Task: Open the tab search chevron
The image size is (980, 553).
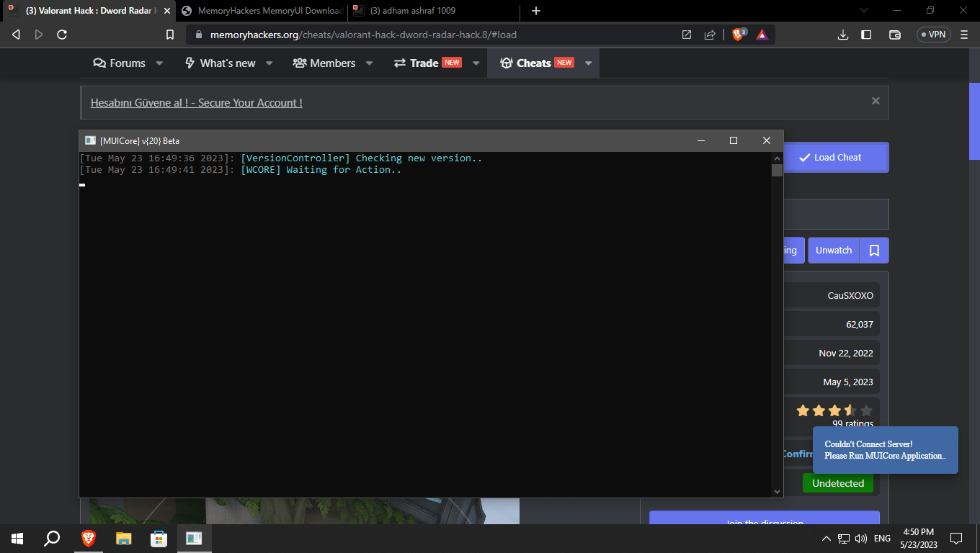Action: click(864, 11)
